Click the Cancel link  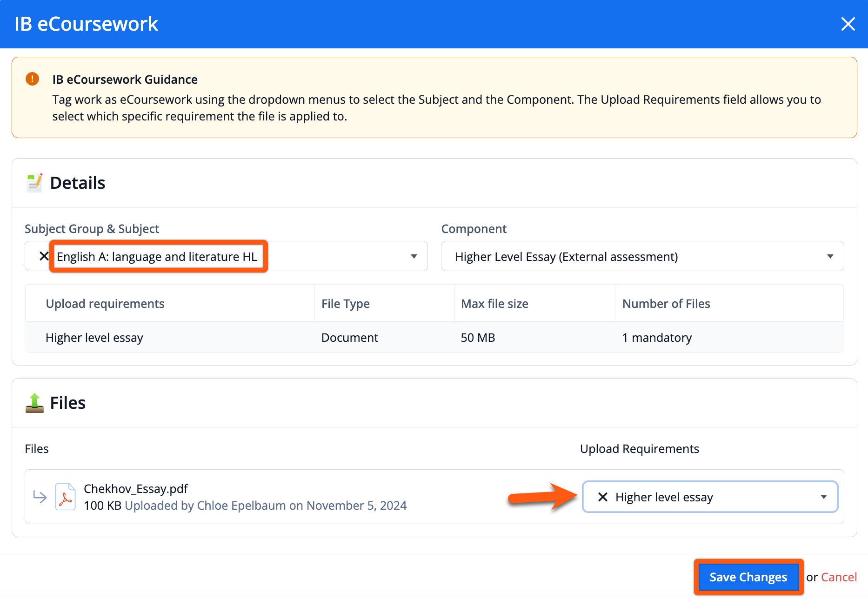839,577
